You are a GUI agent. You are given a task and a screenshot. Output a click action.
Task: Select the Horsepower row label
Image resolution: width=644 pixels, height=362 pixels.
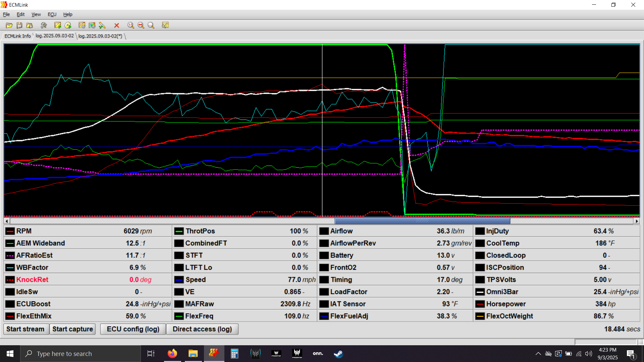[506, 304]
